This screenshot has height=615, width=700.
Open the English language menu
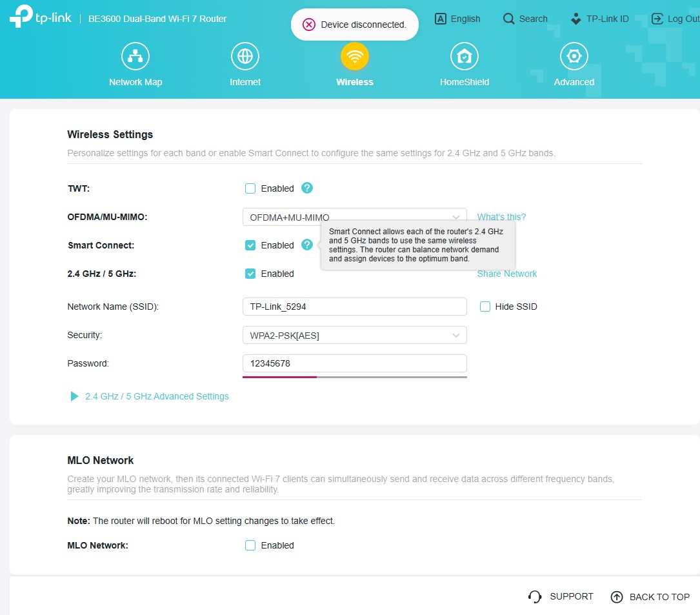[x=458, y=19]
